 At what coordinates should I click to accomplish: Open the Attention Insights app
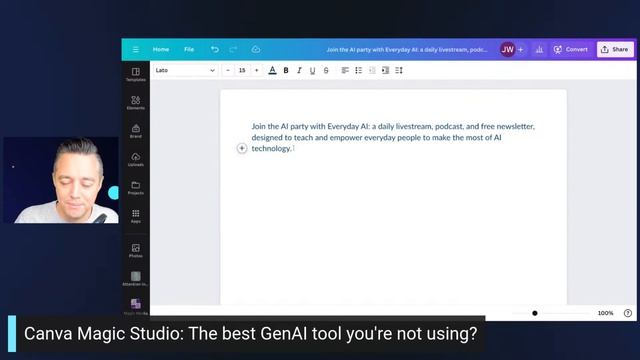point(136,279)
